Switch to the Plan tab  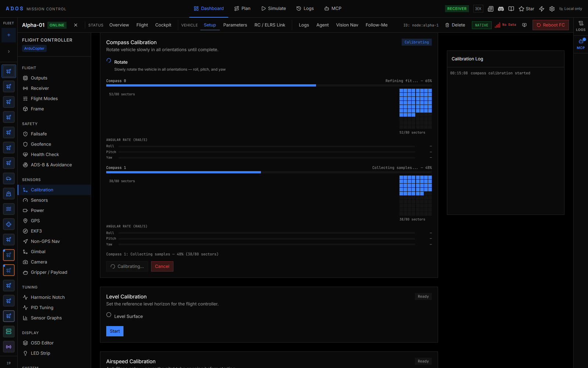click(x=242, y=8)
